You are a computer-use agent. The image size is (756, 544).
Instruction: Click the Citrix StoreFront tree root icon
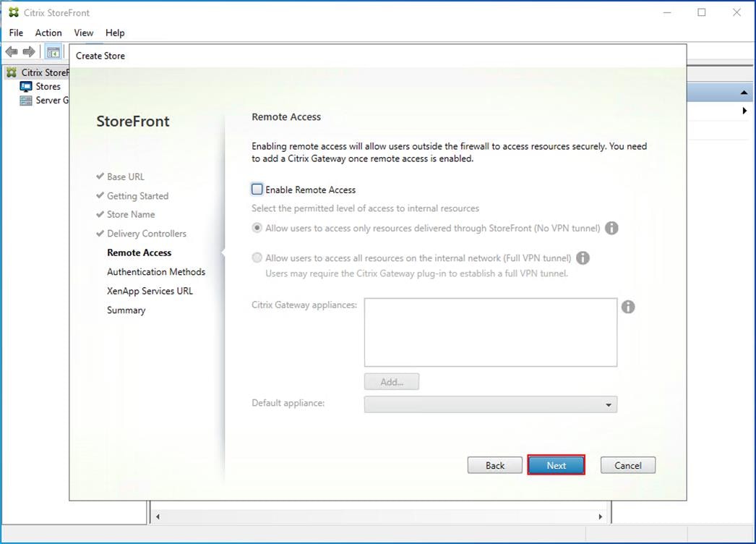coord(12,72)
